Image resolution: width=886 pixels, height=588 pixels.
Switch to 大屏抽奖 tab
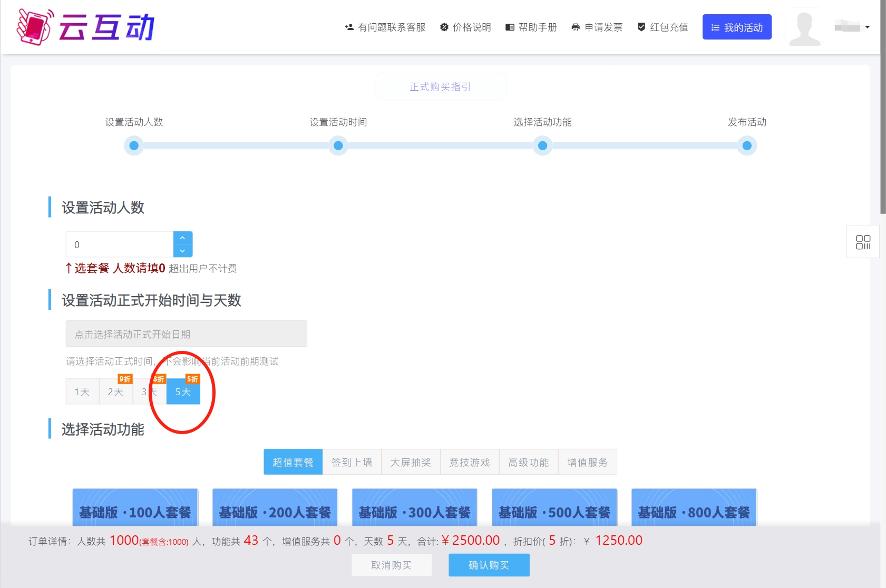click(x=411, y=462)
